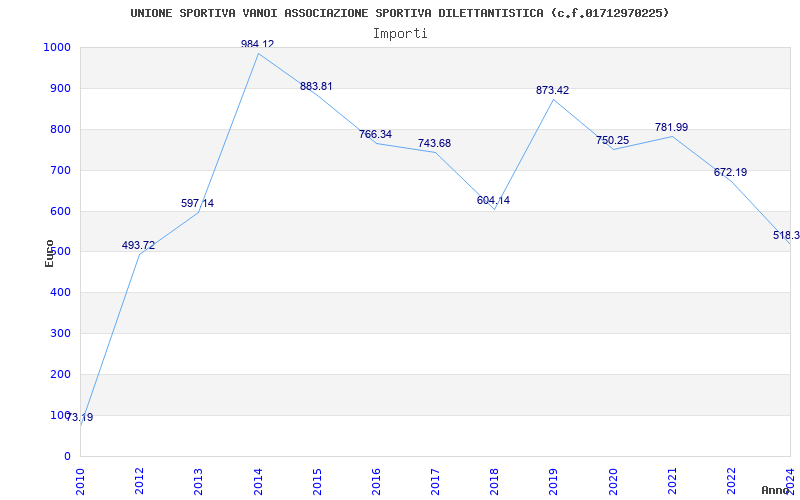
Task: Select the 873.42 data label
Action: (x=553, y=90)
